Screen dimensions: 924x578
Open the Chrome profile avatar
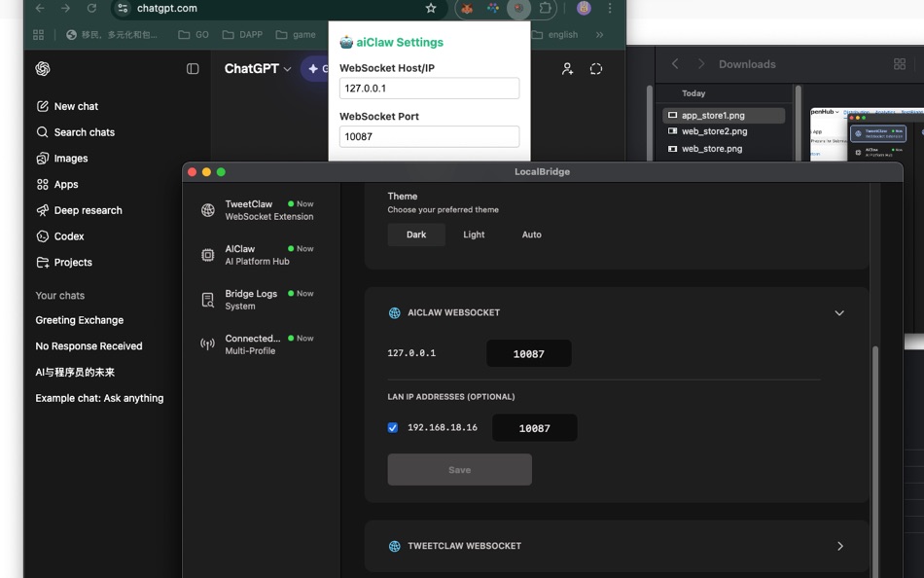[x=584, y=8]
